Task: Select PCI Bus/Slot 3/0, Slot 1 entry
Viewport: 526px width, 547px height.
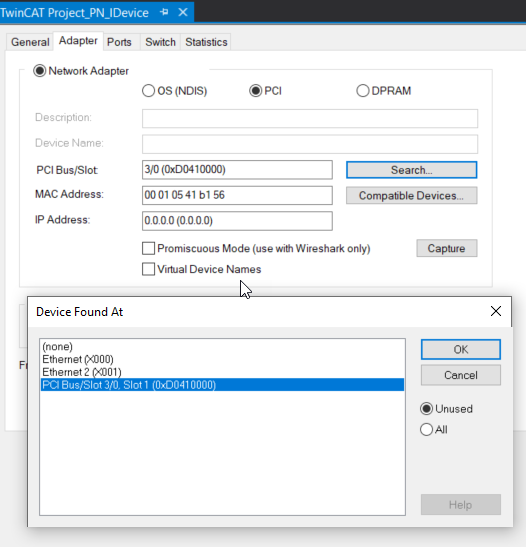Action: (x=223, y=385)
